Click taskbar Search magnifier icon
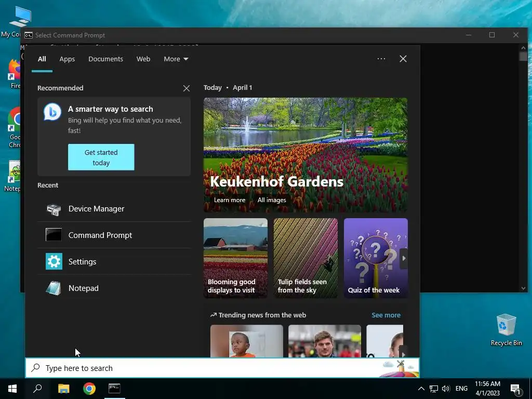This screenshot has width=532, height=399. coord(37,389)
